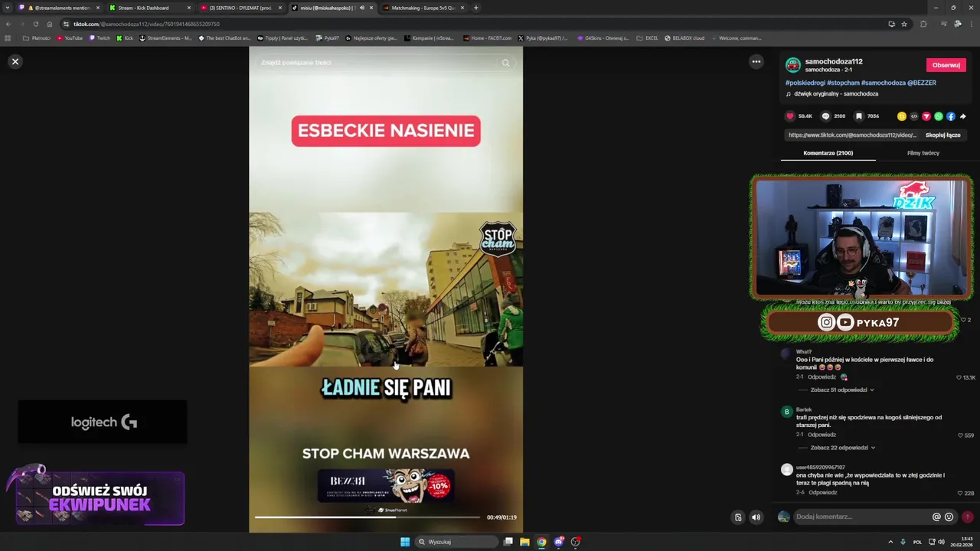This screenshot has width=980, height=551.
Task: Send to friends via red arrow icon
Action: pyautogui.click(x=926, y=116)
